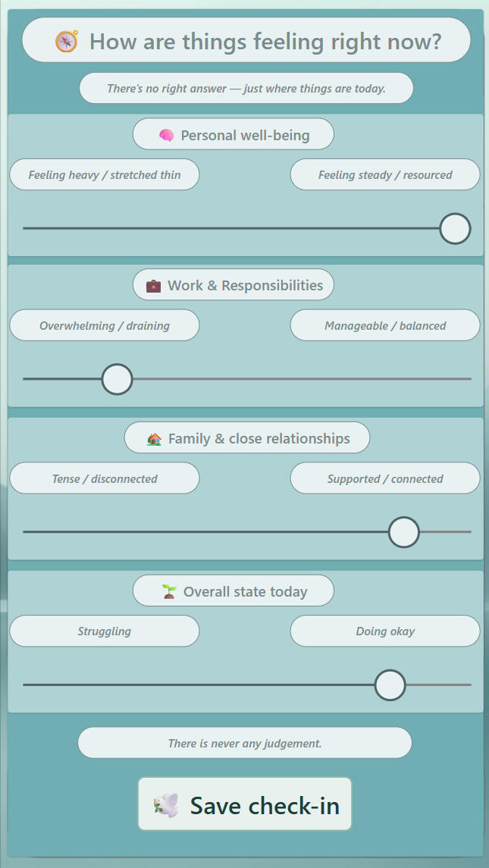Click the Personal well-being slider handle
Viewport: 489px width, 868px height.
(x=454, y=228)
